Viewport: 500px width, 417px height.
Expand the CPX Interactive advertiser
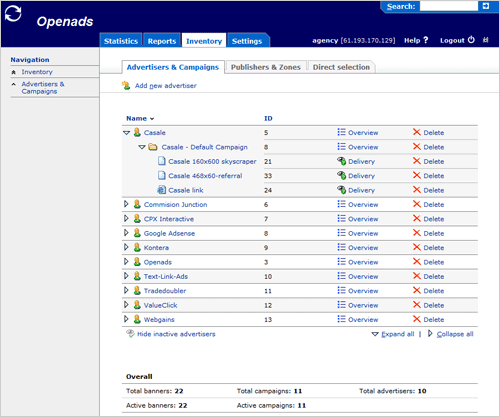click(x=126, y=218)
